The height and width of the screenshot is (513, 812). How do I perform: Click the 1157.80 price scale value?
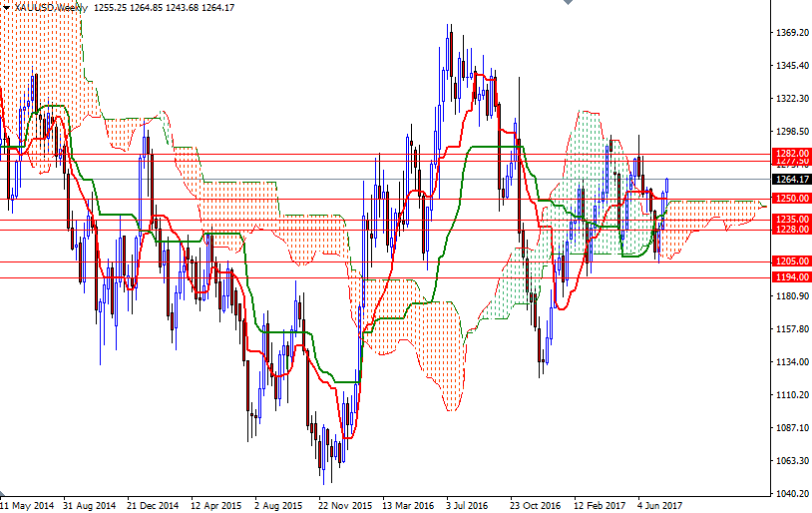792,329
